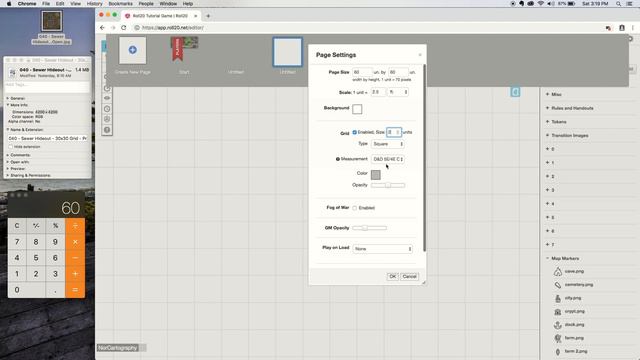The image size is (640, 360).
Task: Open Notification Center icon in menu bar
Action: tap(629, 4)
